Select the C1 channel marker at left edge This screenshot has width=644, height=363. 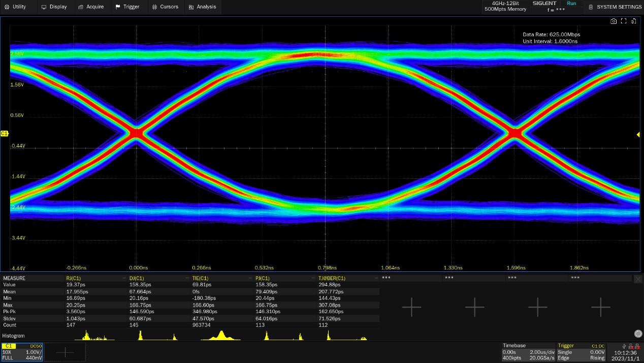click(x=5, y=133)
